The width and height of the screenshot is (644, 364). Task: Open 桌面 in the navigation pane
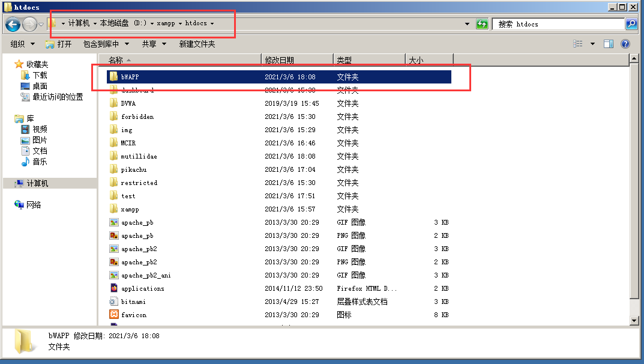tap(40, 86)
